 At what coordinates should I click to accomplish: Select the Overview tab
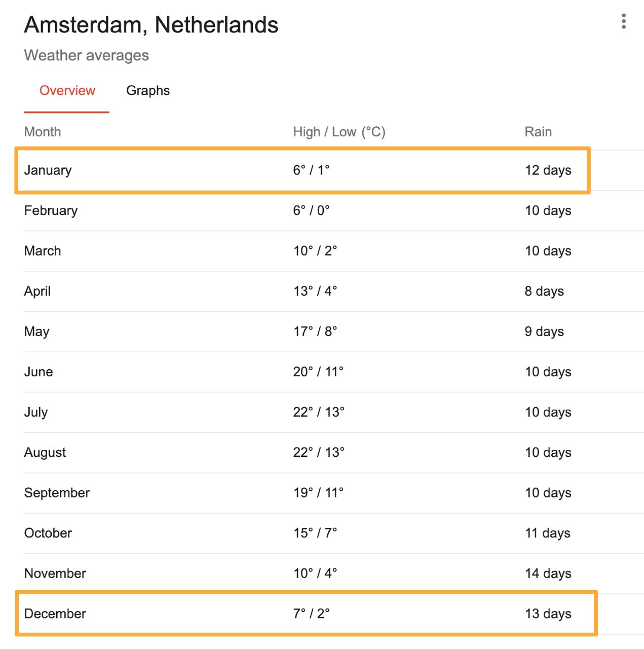point(67,91)
